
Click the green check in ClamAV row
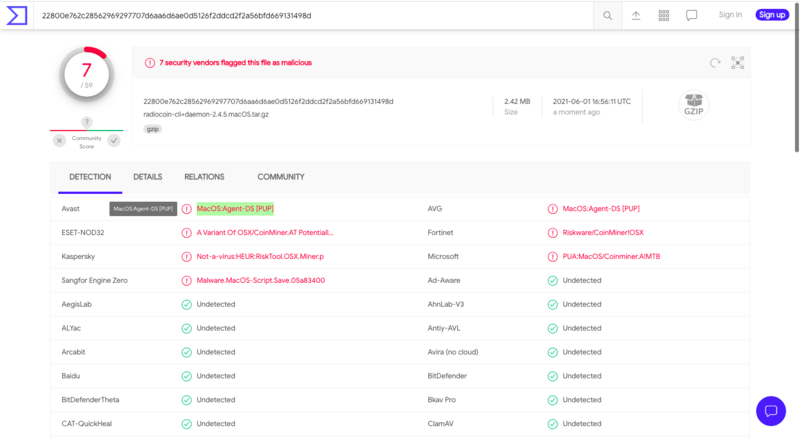(x=553, y=424)
